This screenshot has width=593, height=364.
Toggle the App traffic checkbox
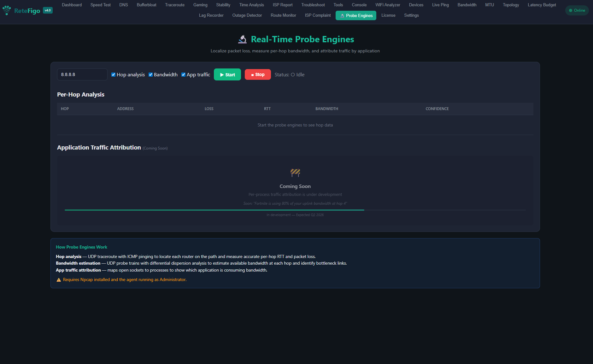[183, 75]
